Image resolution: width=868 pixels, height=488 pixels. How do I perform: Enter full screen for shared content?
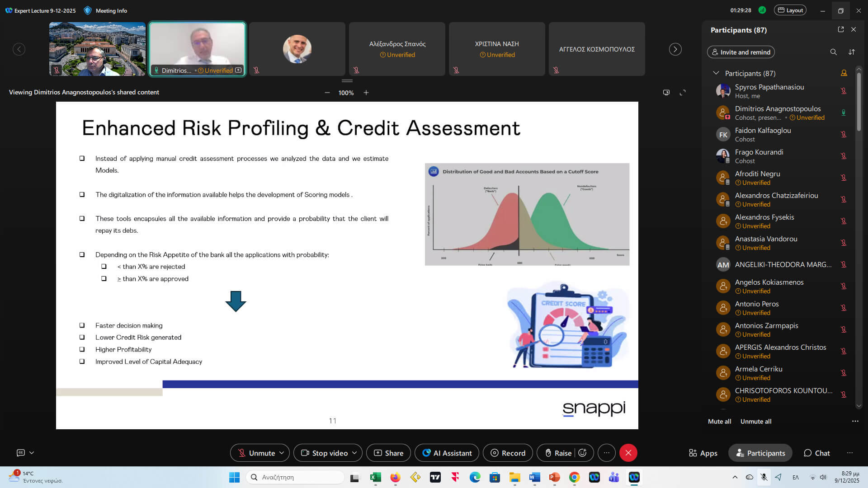(683, 93)
